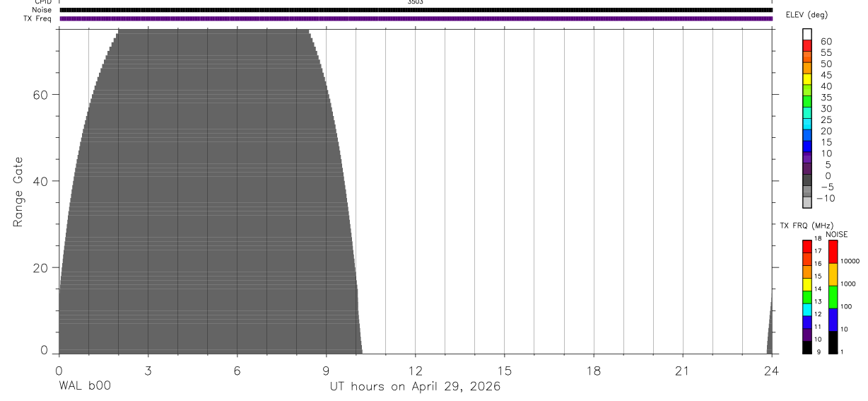Viewport: 868px width, 401px height.
Task: Click the '10000' label on NOISE colorbar
Action: [x=850, y=261]
